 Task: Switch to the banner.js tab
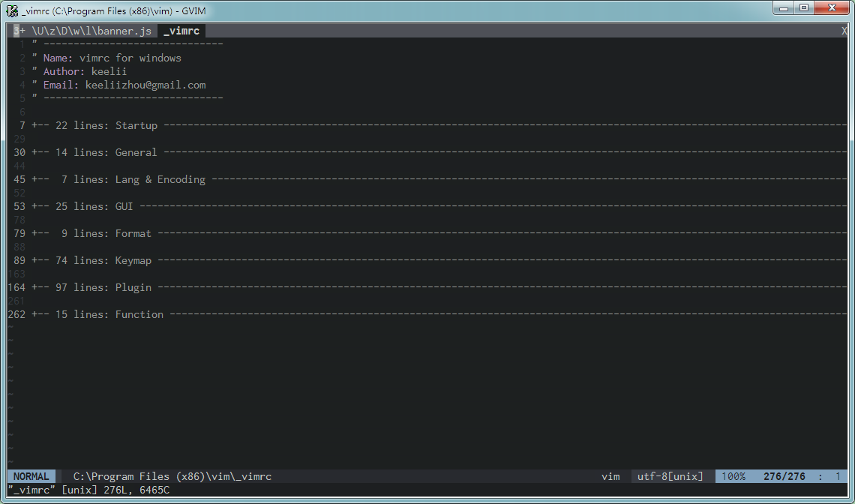(x=85, y=31)
